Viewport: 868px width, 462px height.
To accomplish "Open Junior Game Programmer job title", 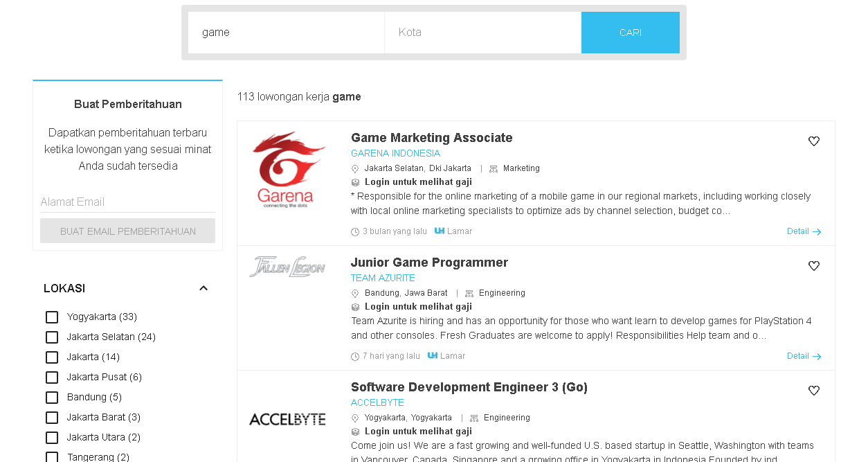I will (x=429, y=263).
